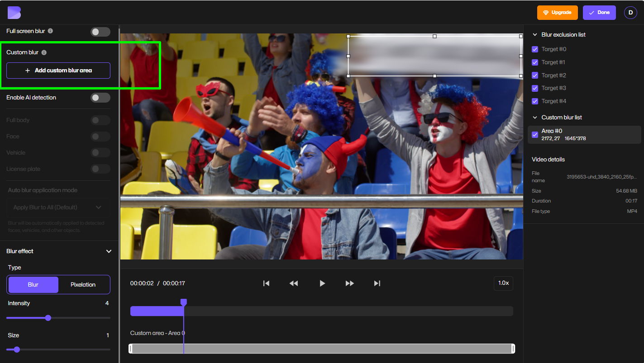Uncheck Target #2 in the blur exclusion list
644x363 pixels.
pyautogui.click(x=534, y=75)
